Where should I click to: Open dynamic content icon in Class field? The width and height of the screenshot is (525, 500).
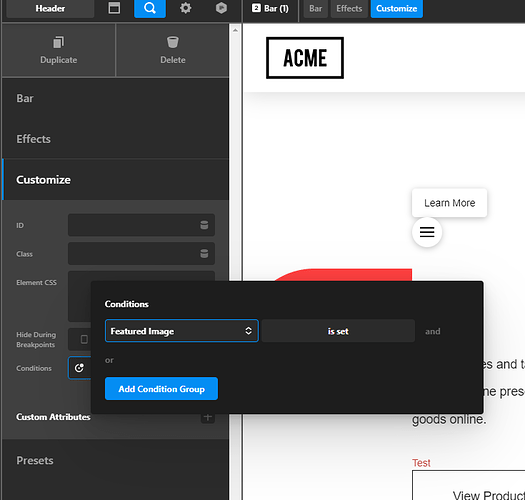click(204, 254)
